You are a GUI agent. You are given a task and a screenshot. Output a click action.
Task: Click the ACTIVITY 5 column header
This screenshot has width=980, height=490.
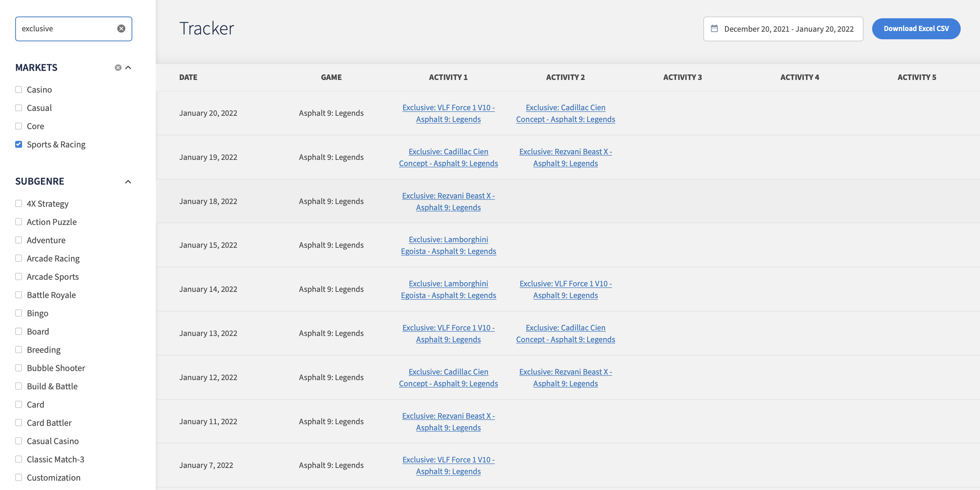tap(917, 77)
